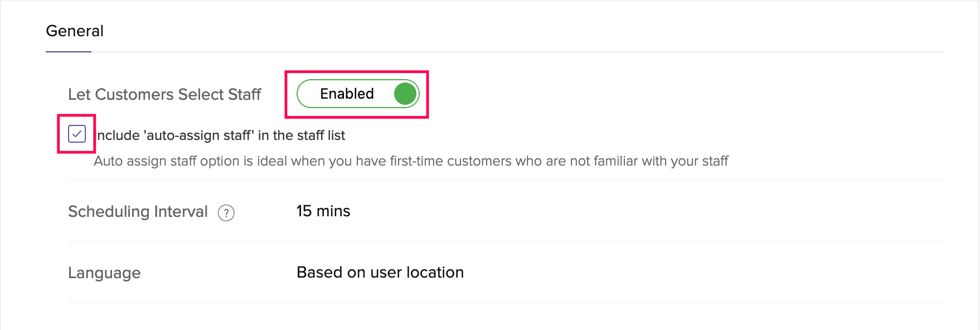Viewport: 980px width, 330px height.
Task: Uncheck the include auto-assign staff checkbox
Action: 77,134
